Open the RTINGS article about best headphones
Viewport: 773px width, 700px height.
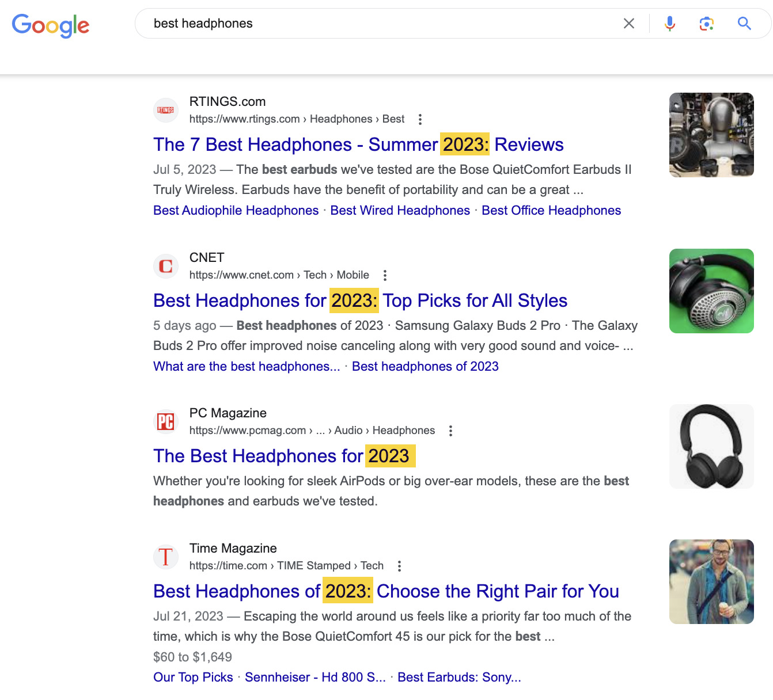pyautogui.click(x=358, y=145)
